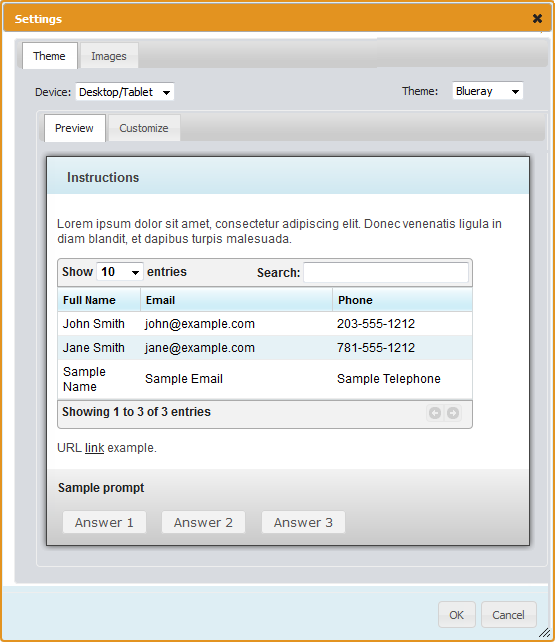Choose the Answer 2 button
The width and height of the screenshot is (556, 642).
coord(203,522)
